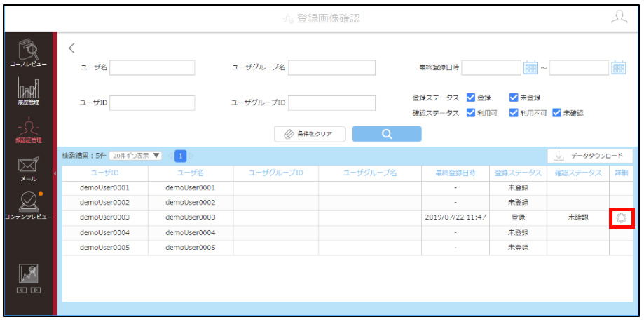Uncheck the 未確認 checkbox
The height and width of the screenshot is (322, 644).
[556, 113]
